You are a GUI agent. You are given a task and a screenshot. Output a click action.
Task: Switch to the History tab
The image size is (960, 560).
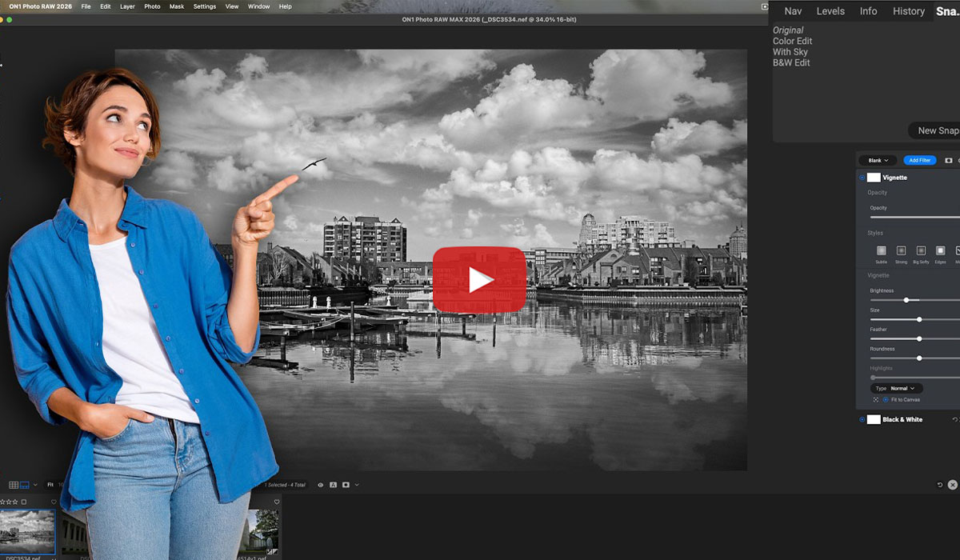coord(908,11)
